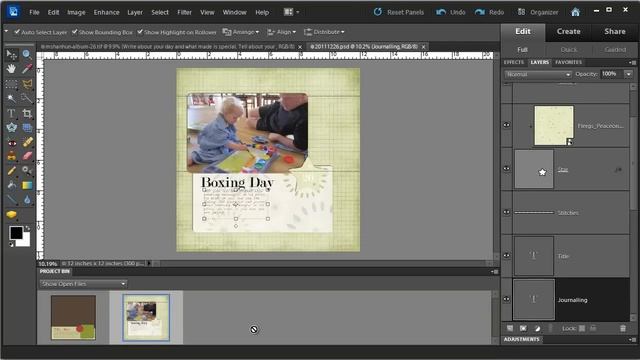Open the Filter menu

point(184,12)
